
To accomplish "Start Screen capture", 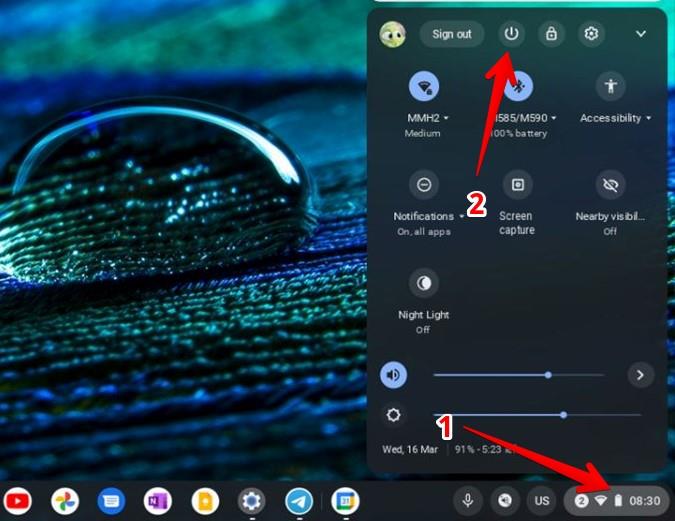I will pyautogui.click(x=517, y=185).
